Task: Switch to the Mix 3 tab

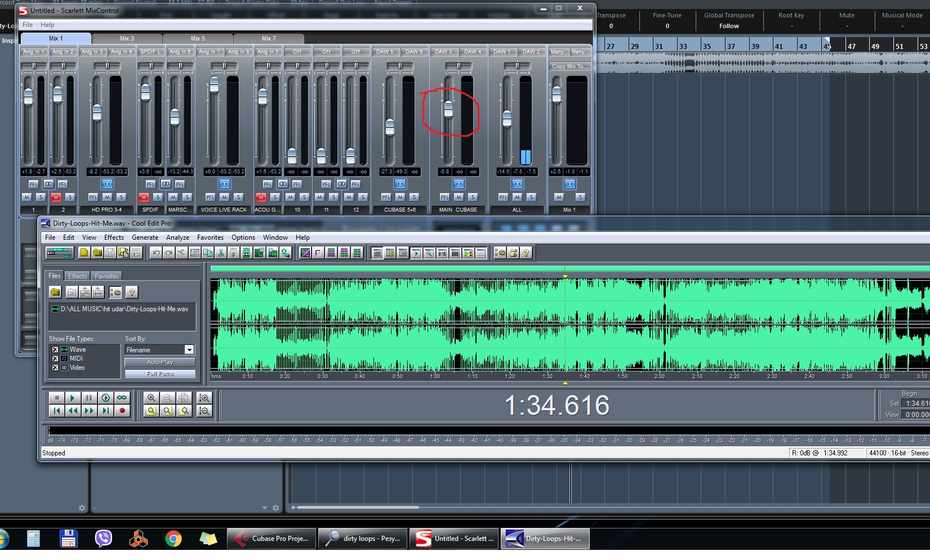Action: tap(127, 38)
